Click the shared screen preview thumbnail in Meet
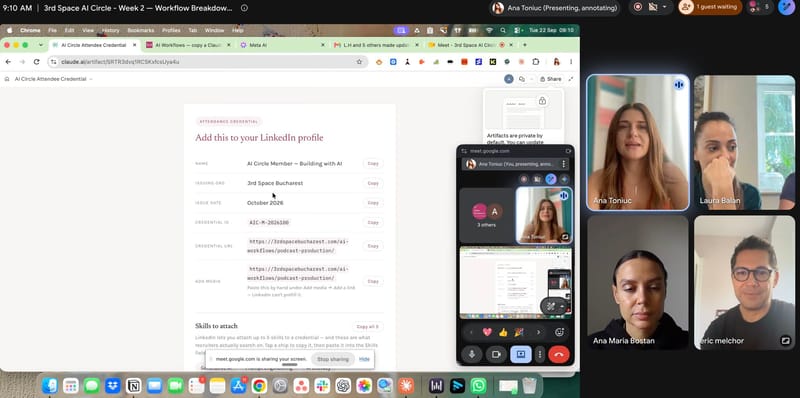The image size is (800, 398). 516,283
